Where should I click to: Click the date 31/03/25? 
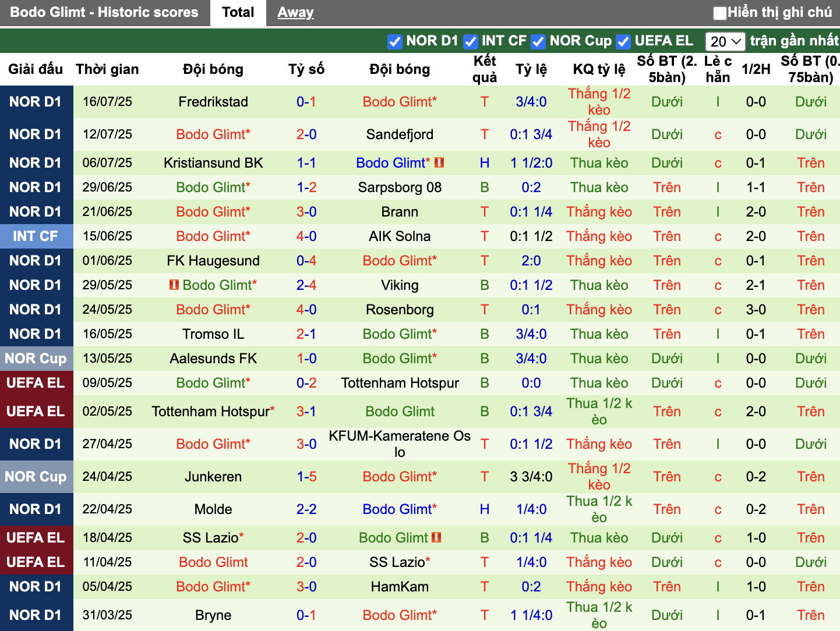tap(107, 615)
